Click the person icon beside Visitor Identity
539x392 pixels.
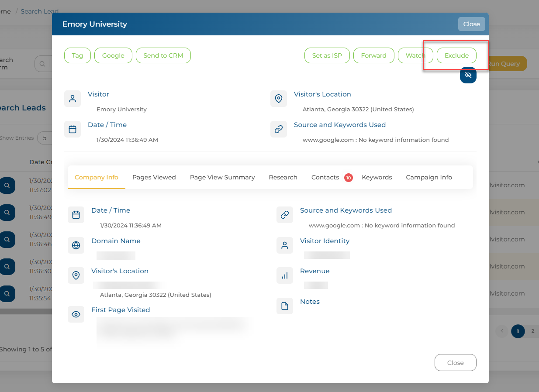coord(285,245)
